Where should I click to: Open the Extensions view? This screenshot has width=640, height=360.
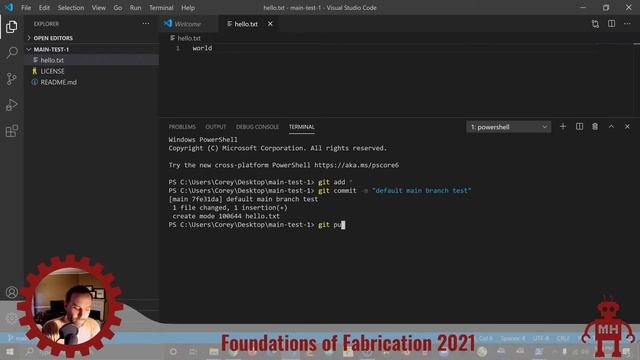[x=11, y=131]
